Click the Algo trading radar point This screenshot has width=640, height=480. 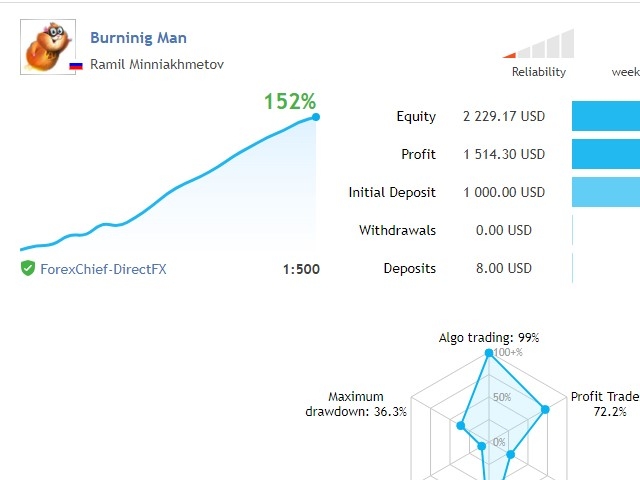pyautogui.click(x=489, y=353)
